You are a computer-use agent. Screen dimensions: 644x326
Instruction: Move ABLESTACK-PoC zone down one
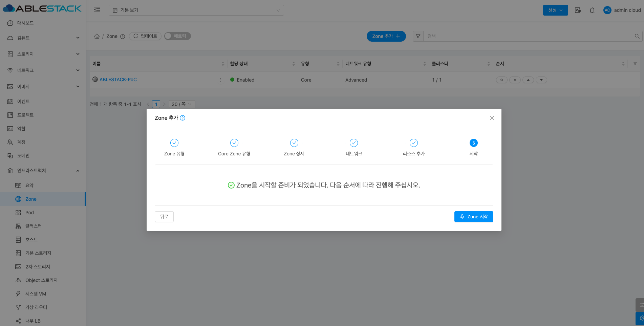tap(541, 80)
